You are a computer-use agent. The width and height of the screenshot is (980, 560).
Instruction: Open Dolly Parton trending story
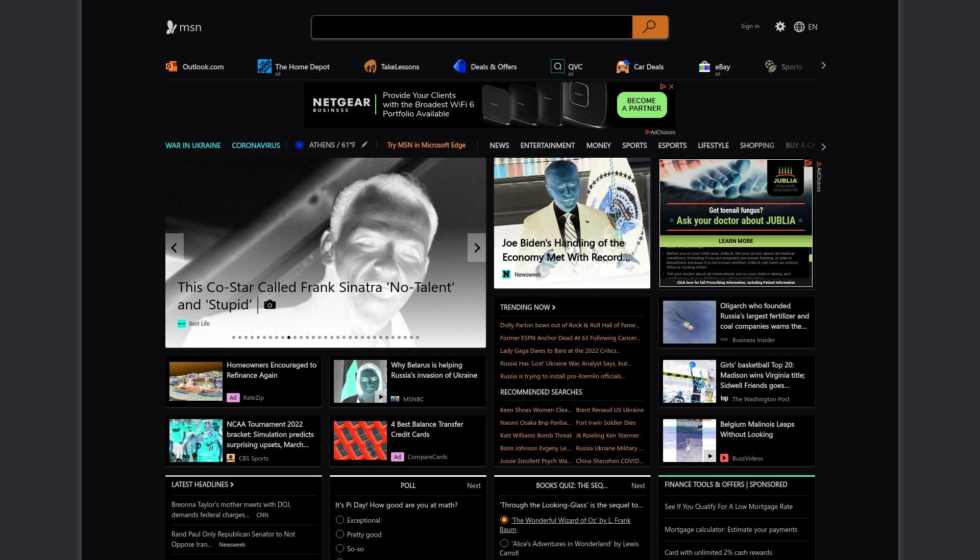pyautogui.click(x=570, y=325)
